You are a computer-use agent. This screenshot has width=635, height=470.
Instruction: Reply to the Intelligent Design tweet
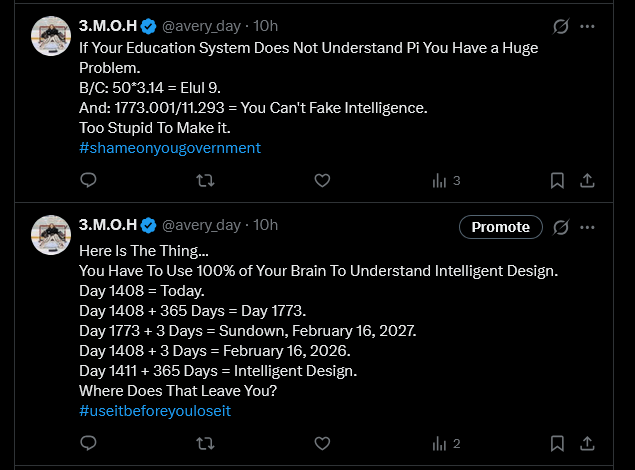point(88,443)
